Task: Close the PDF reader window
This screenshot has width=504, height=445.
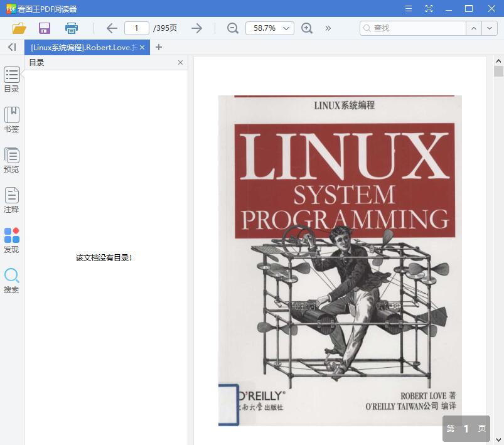Action: point(491,9)
